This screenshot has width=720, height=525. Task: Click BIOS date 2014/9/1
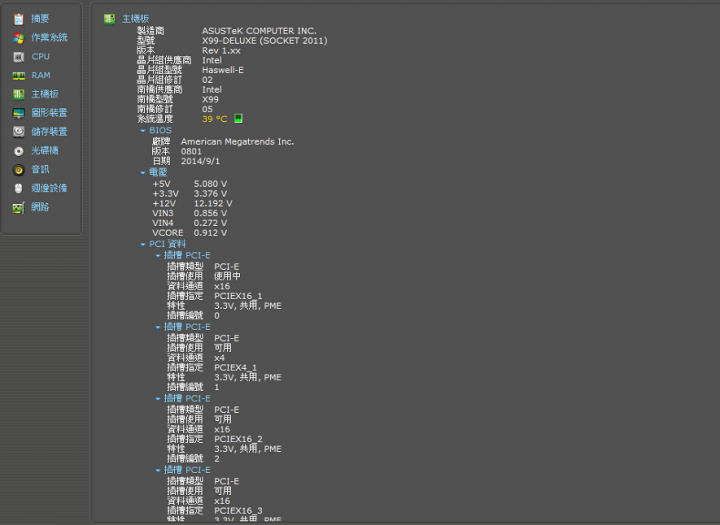coord(200,161)
